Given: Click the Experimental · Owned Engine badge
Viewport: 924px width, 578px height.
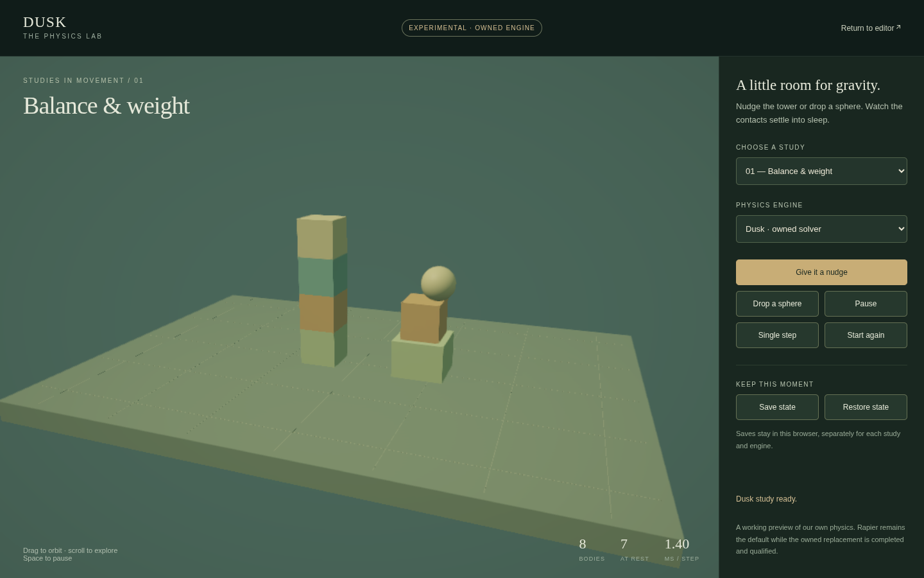Looking at the screenshot, I should click(472, 28).
